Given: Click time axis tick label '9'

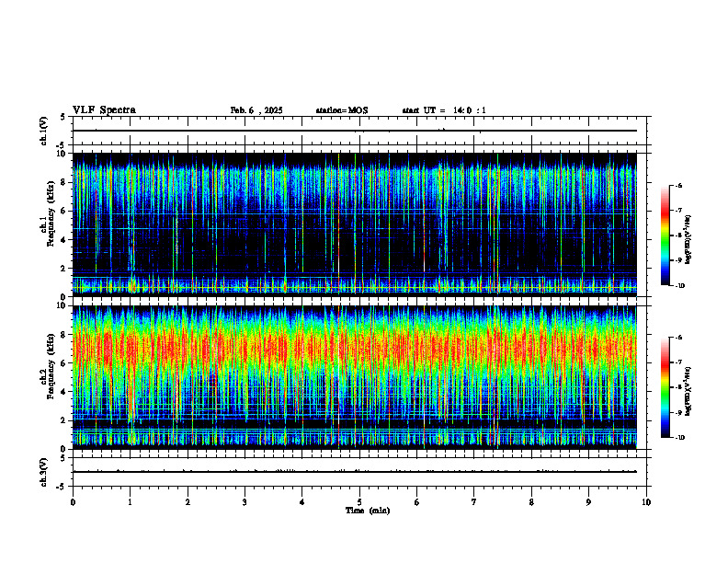Looking at the screenshot, I should pyautogui.click(x=588, y=502).
